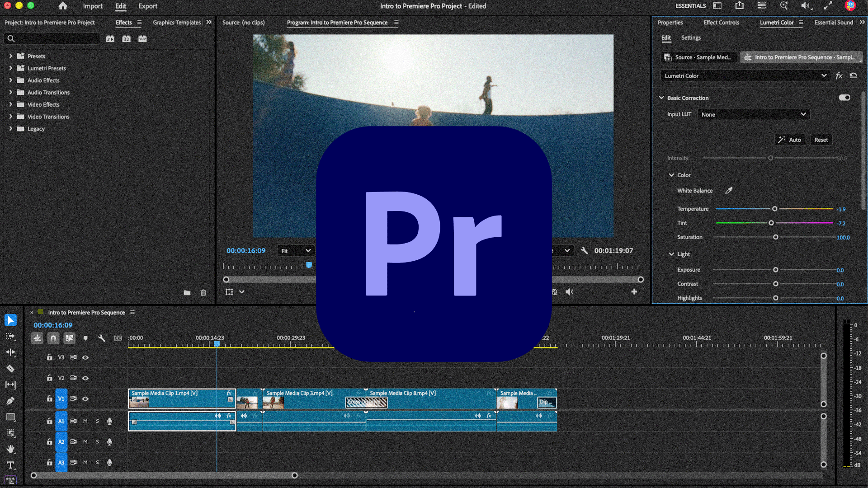This screenshot has height=488, width=868.
Task: Expand the Audio Effects folder
Action: (x=10, y=80)
